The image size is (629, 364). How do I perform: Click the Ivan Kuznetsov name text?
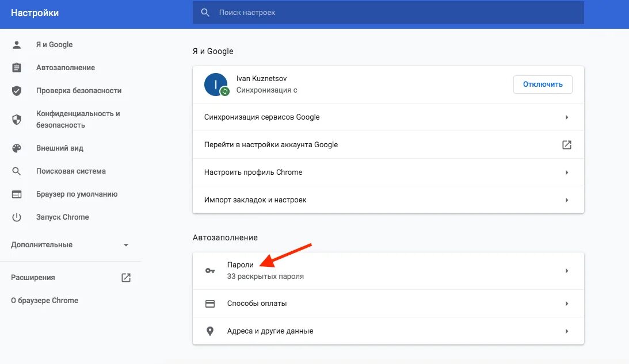(261, 79)
